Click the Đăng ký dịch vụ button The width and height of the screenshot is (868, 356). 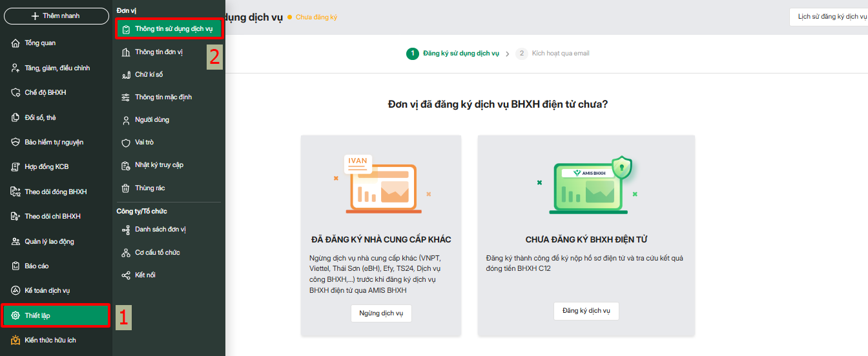click(586, 311)
